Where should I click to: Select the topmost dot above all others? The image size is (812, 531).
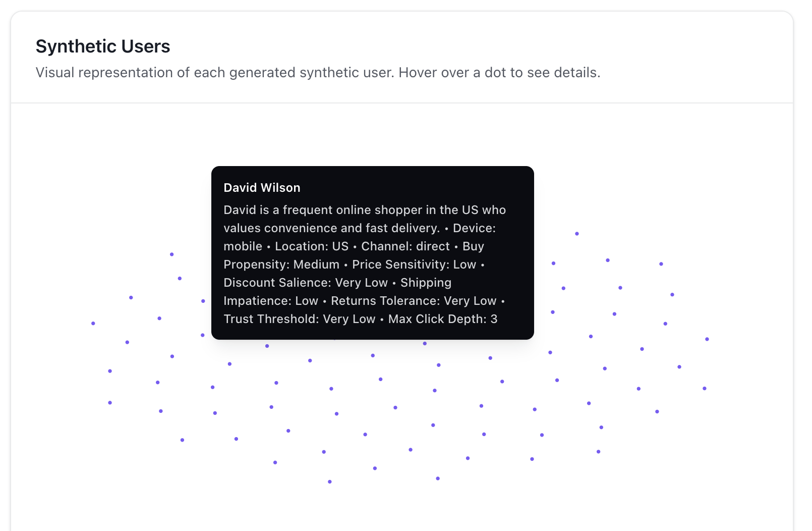(577, 234)
